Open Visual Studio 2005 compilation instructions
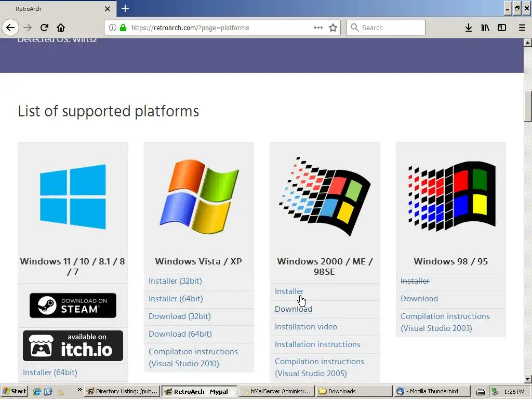Image resolution: width=532 pixels, height=399 pixels. pos(320,367)
